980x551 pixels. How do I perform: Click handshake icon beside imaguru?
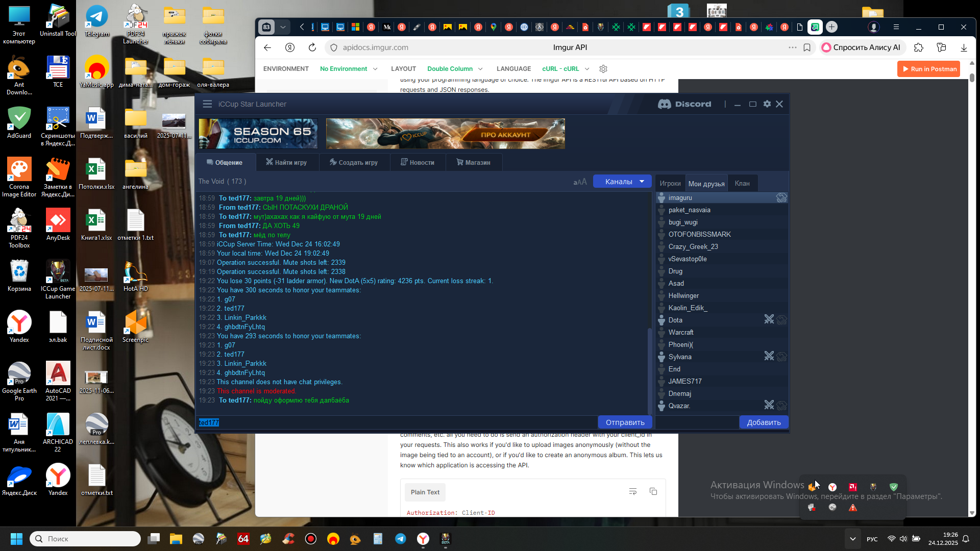781,198
